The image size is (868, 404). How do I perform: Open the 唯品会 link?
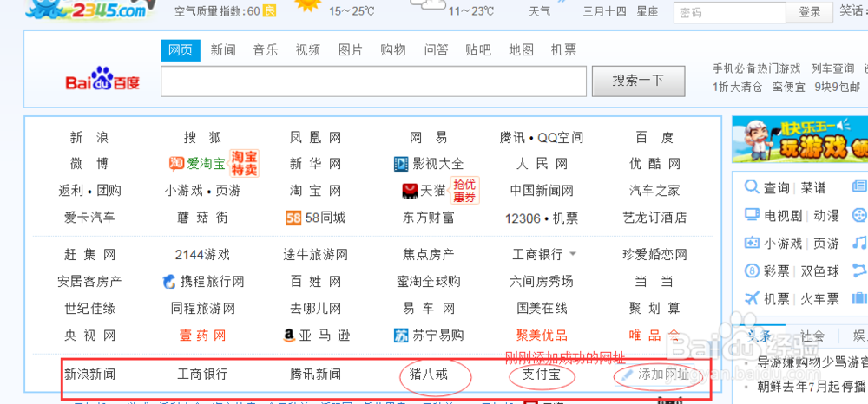[x=654, y=335]
